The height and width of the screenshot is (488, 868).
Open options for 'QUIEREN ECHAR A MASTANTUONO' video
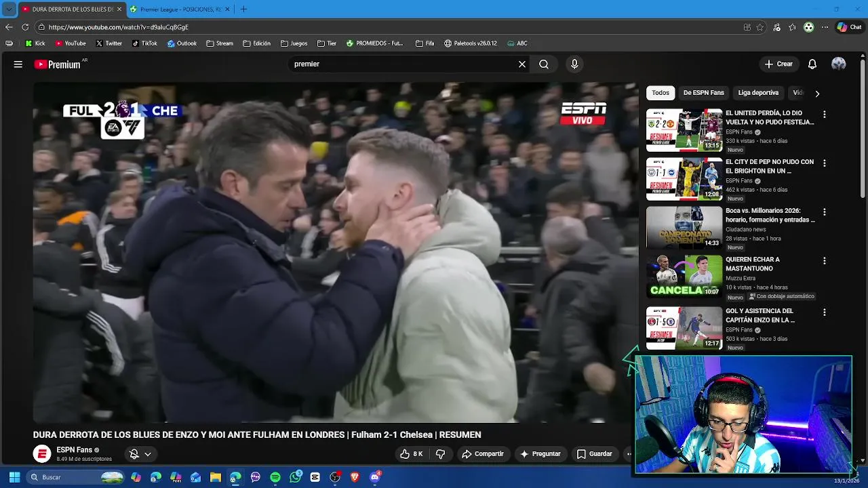tap(825, 261)
